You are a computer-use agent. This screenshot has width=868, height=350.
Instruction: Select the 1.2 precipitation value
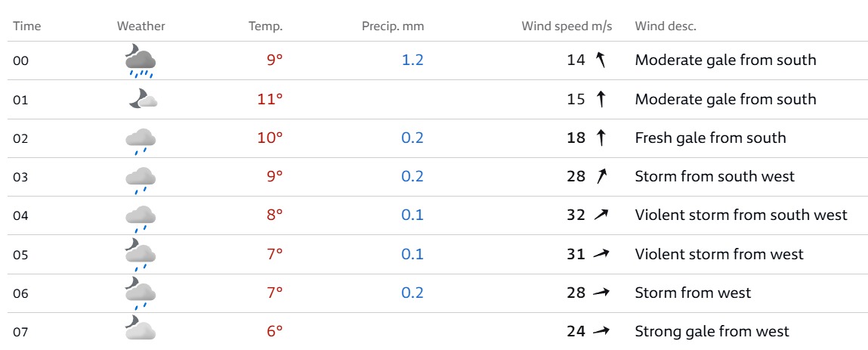[x=412, y=60]
